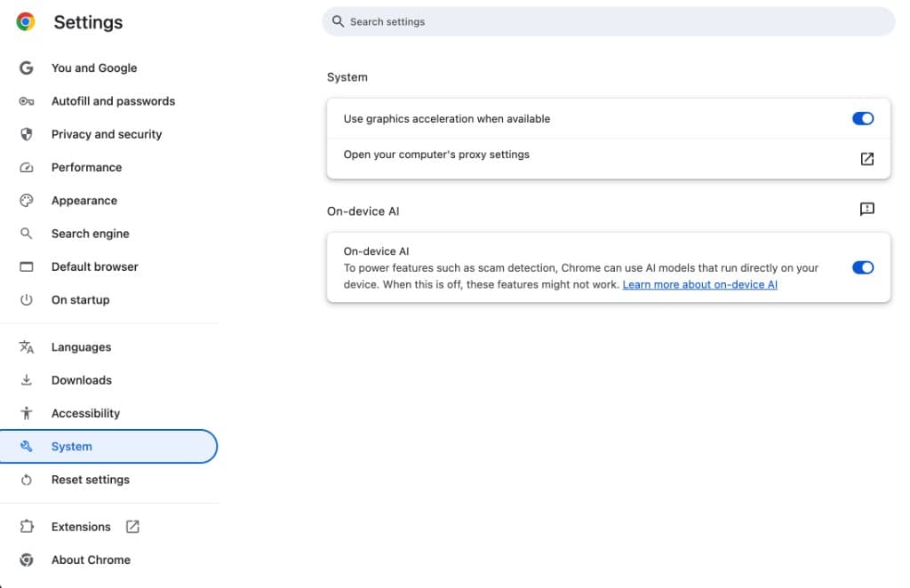Follow Learn more about on-device AI link
This screenshot has width=910, height=588.
[x=699, y=285]
